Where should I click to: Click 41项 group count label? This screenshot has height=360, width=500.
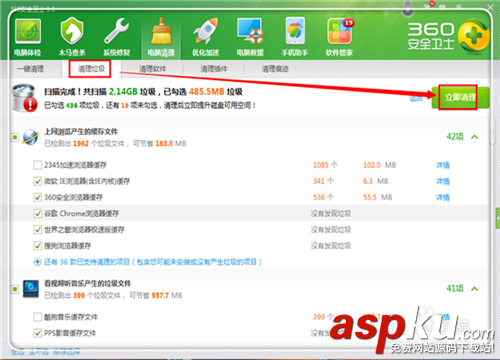click(455, 289)
